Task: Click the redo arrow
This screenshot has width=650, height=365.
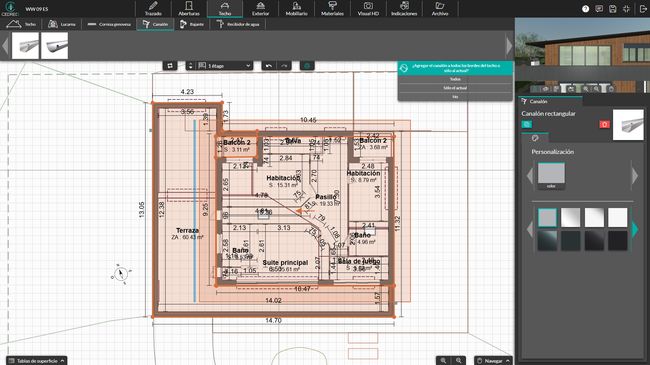Action: [x=284, y=66]
